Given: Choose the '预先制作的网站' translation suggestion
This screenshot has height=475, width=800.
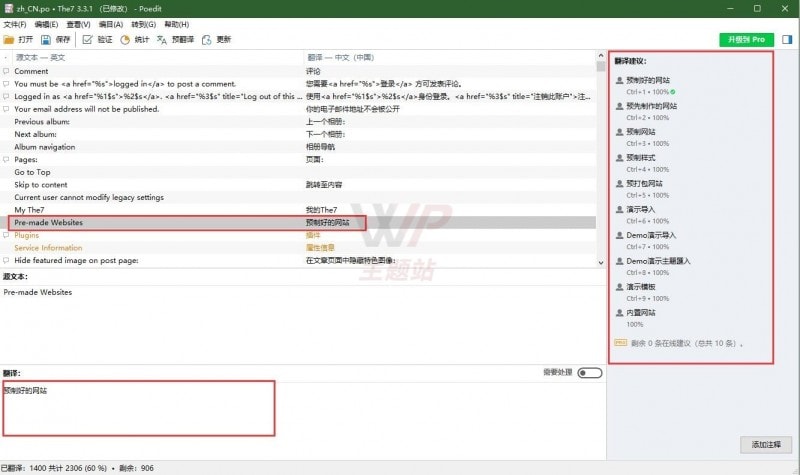Looking at the screenshot, I should click(x=651, y=105).
